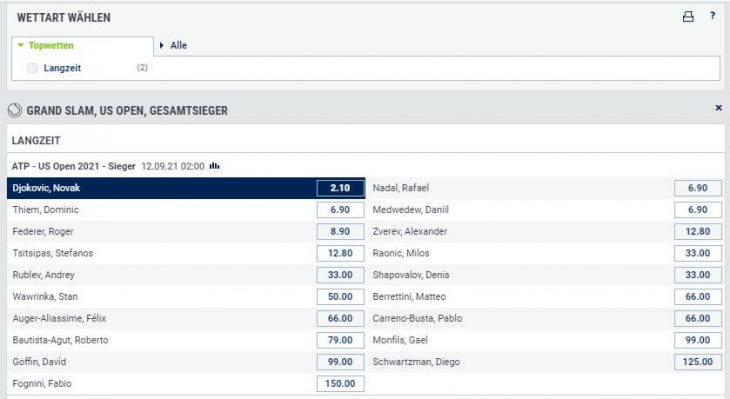The image size is (730, 399).
Task: Click the Fognini, Fabio name
Action: (42, 384)
